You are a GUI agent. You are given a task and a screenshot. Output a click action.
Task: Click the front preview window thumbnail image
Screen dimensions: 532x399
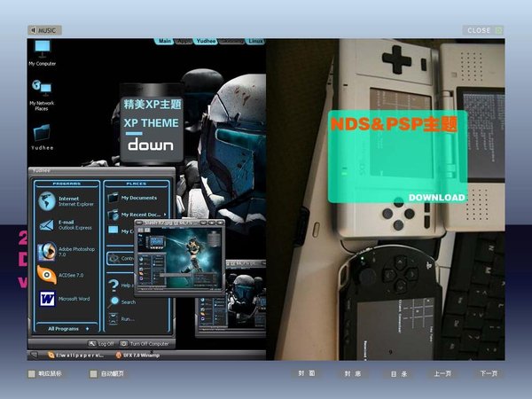[x=179, y=257]
